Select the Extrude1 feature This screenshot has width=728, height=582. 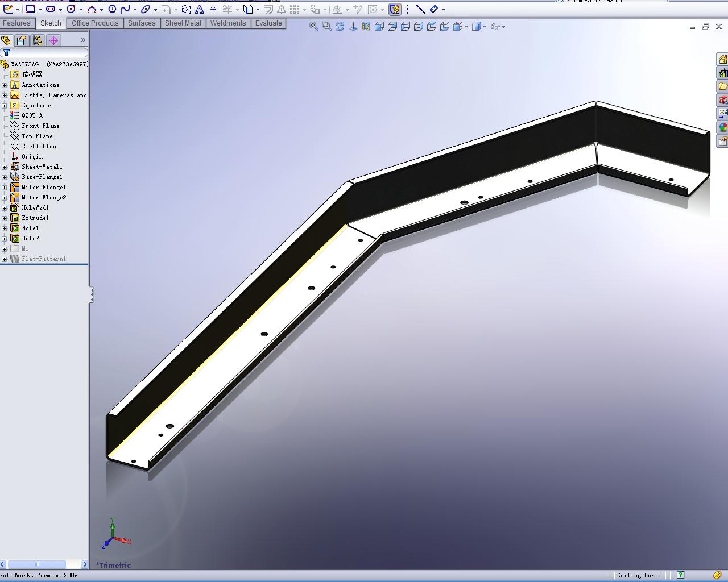(30, 218)
